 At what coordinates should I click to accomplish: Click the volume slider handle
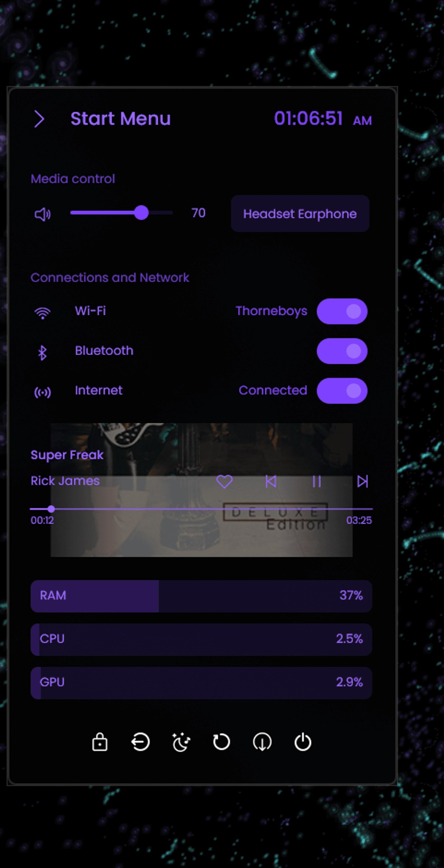[x=141, y=213]
